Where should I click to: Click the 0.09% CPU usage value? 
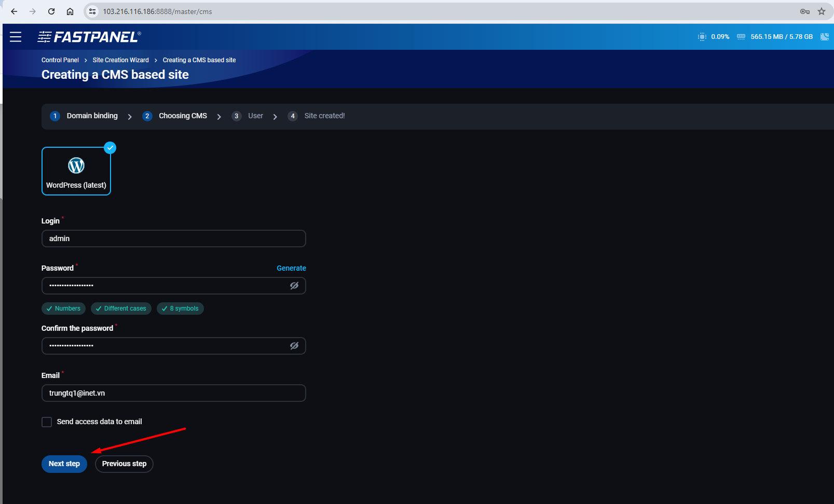(720, 37)
